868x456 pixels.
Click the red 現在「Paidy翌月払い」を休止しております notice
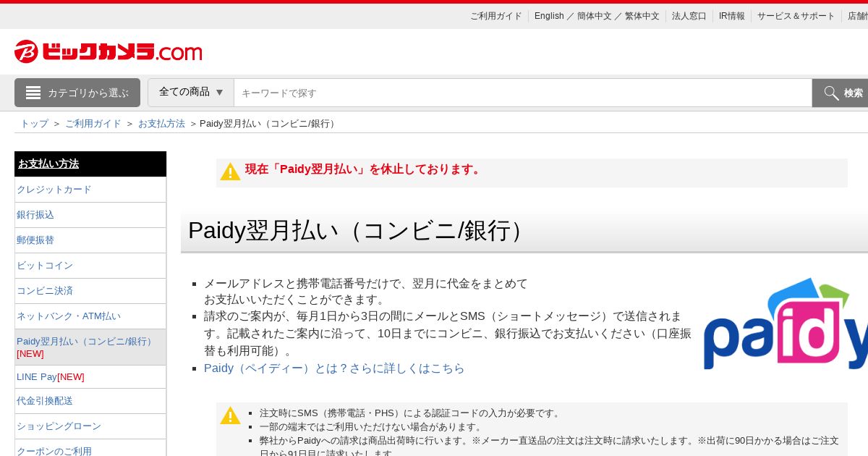pyautogui.click(x=364, y=169)
